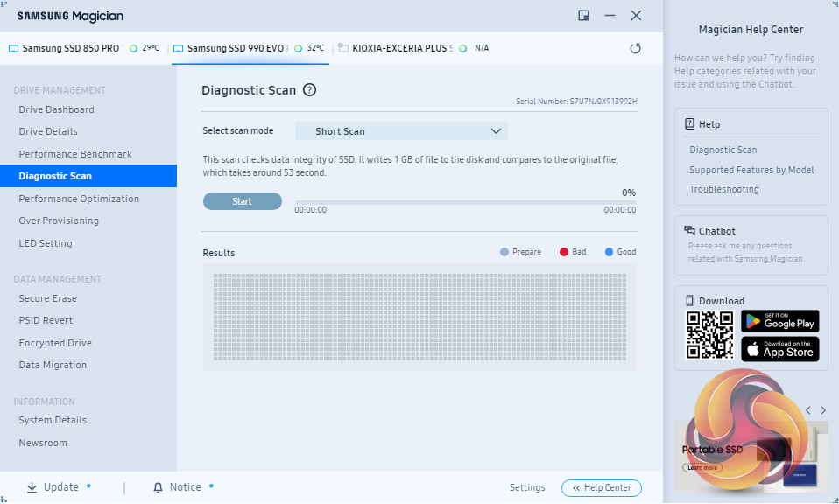This screenshot has height=504, width=839.
Task: Switch to Samsung SSD 850 PRO tab
Action: point(85,49)
